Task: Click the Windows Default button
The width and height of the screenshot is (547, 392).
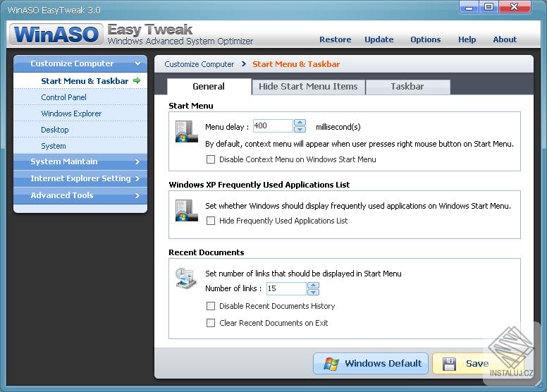Action: pyautogui.click(x=371, y=364)
